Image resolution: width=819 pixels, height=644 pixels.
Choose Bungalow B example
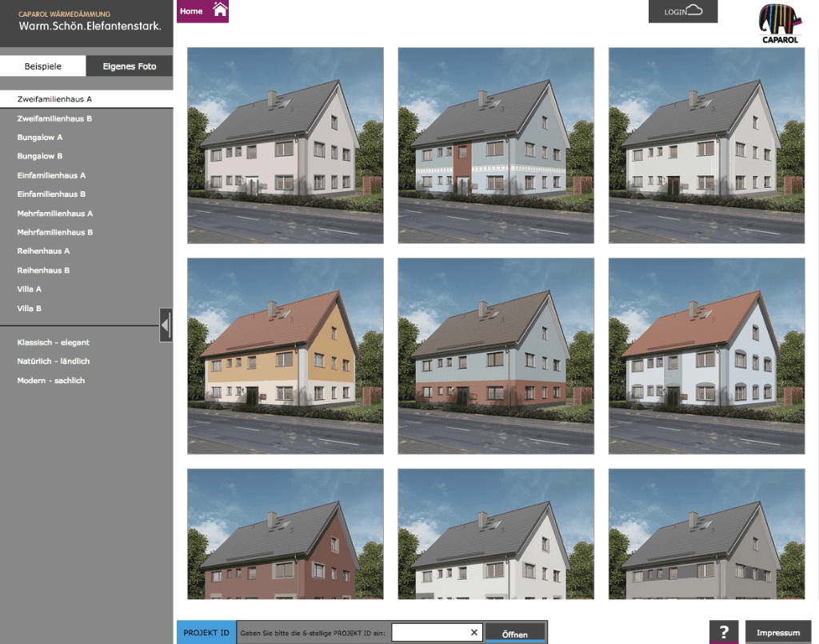40,156
